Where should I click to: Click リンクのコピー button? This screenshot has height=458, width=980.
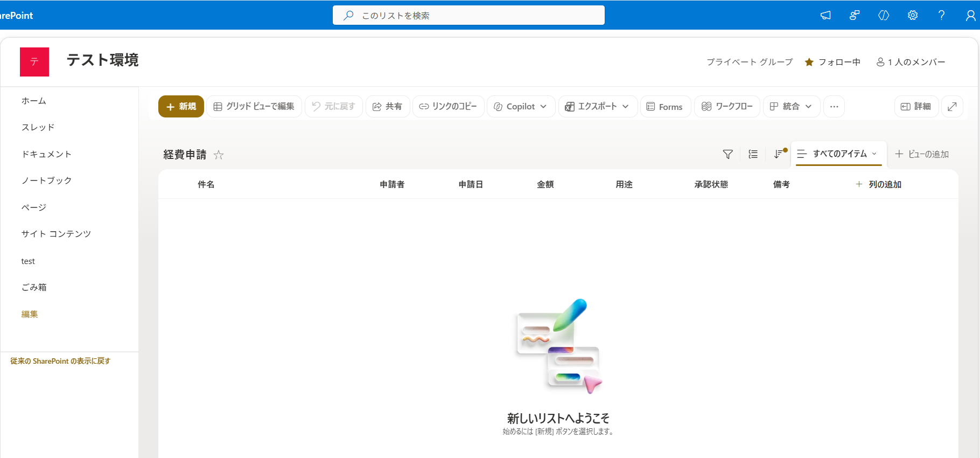pyautogui.click(x=449, y=106)
